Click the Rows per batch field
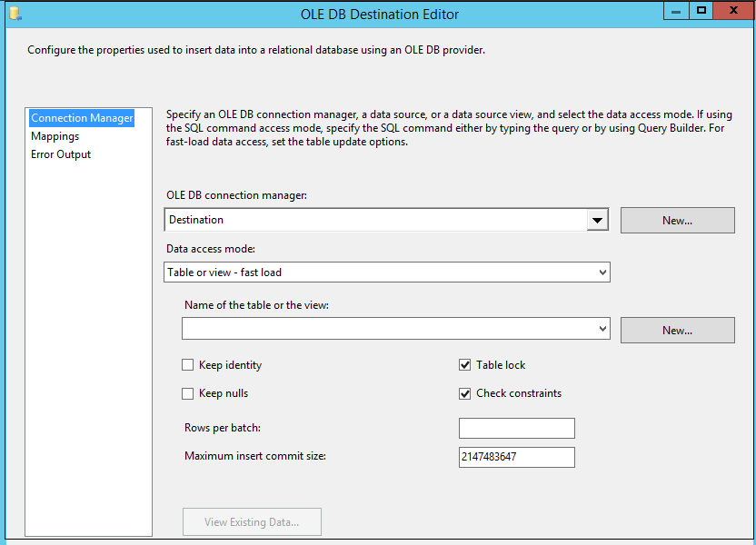756x545 pixels. point(516,429)
